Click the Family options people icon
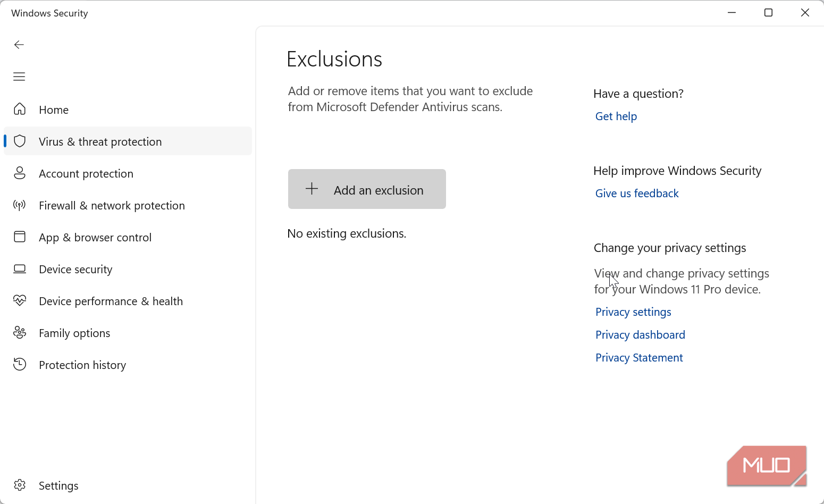Viewport: 824px width, 504px height. (x=20, y=333)
